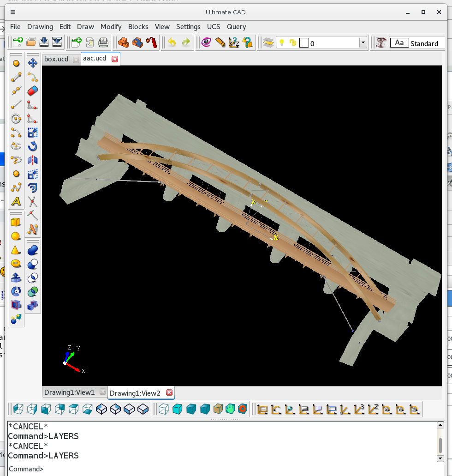Click the white layer color swatch
Viewport: 452px width, 476px height.
[x=304, y=43]
